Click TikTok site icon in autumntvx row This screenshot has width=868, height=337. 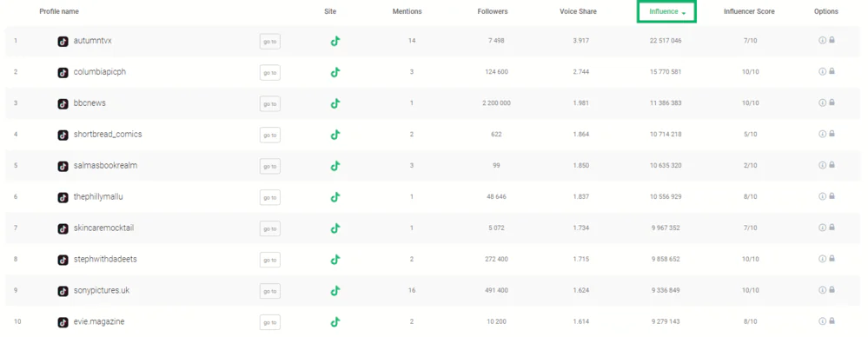click(x=335, y=41)
